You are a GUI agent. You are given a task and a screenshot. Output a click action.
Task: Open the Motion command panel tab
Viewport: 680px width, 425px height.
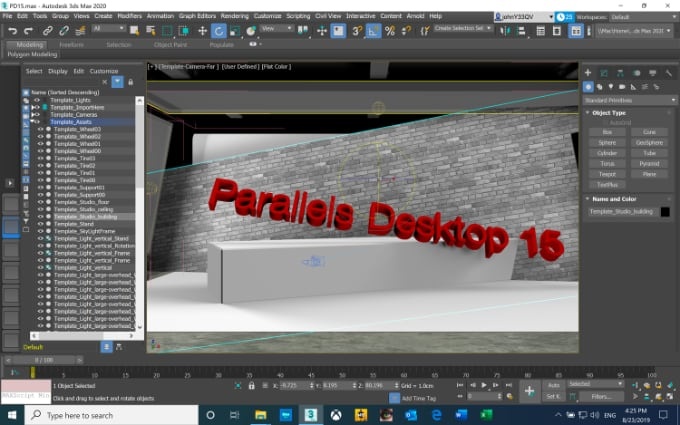pos(636,72)
